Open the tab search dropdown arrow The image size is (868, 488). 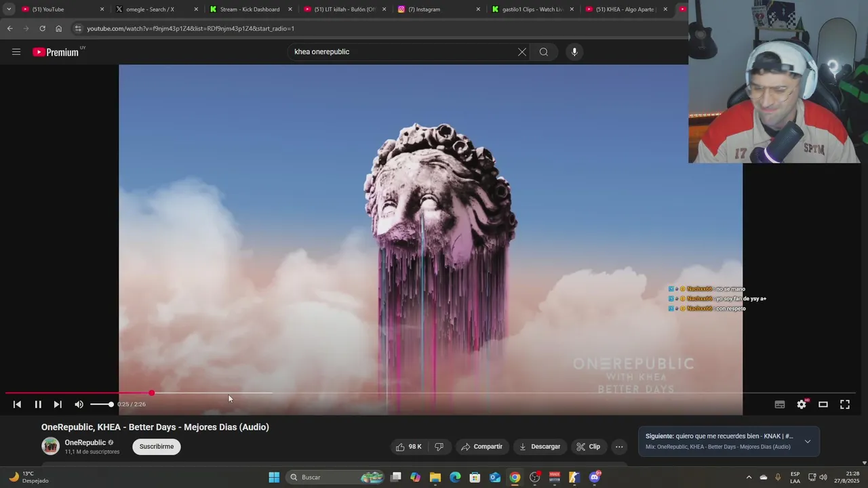(x=9, y=9)
